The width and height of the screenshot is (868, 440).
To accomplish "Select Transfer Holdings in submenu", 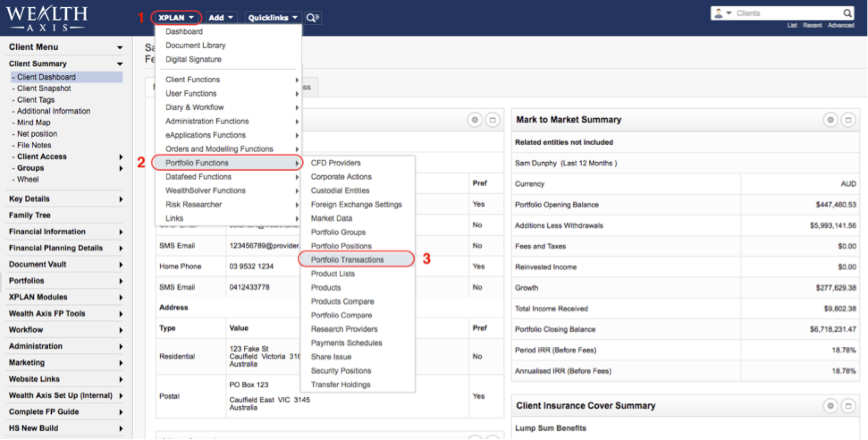I will tap(341, 385).
